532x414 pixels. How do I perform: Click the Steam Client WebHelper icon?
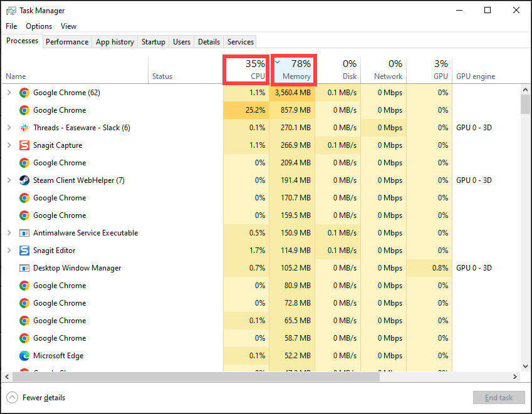24,180
